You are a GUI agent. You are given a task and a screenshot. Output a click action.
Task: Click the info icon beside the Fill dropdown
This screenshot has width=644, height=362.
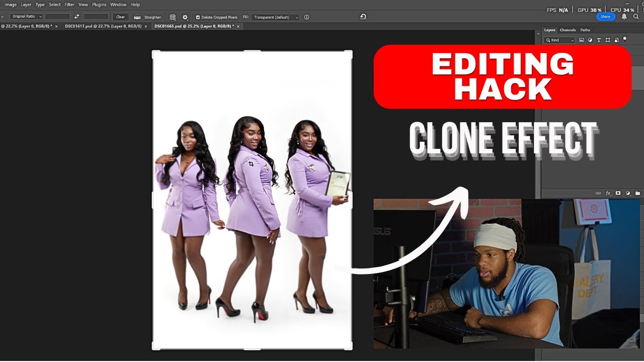coord(306,17)
